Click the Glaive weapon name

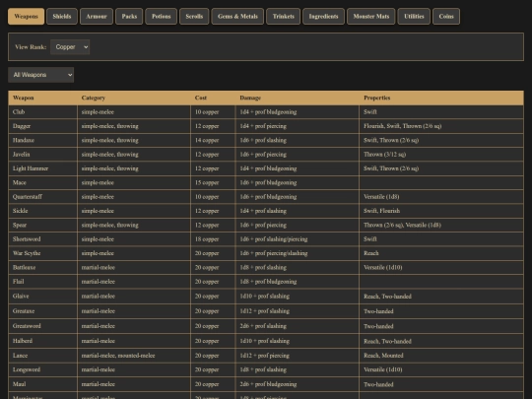coord(21,297)
